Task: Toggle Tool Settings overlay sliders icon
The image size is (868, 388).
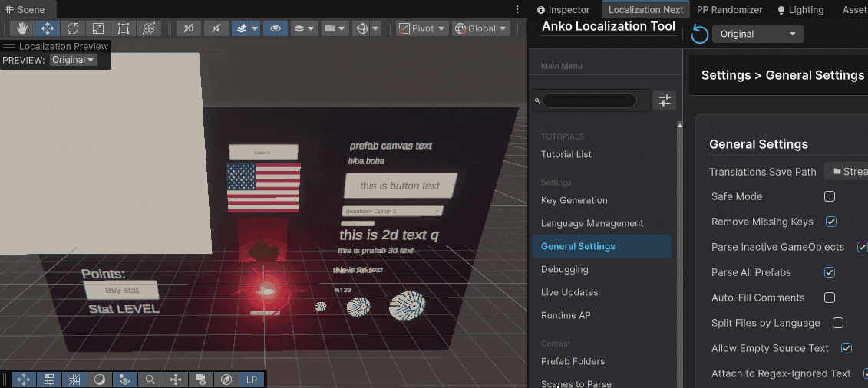Action: (49, 379)
